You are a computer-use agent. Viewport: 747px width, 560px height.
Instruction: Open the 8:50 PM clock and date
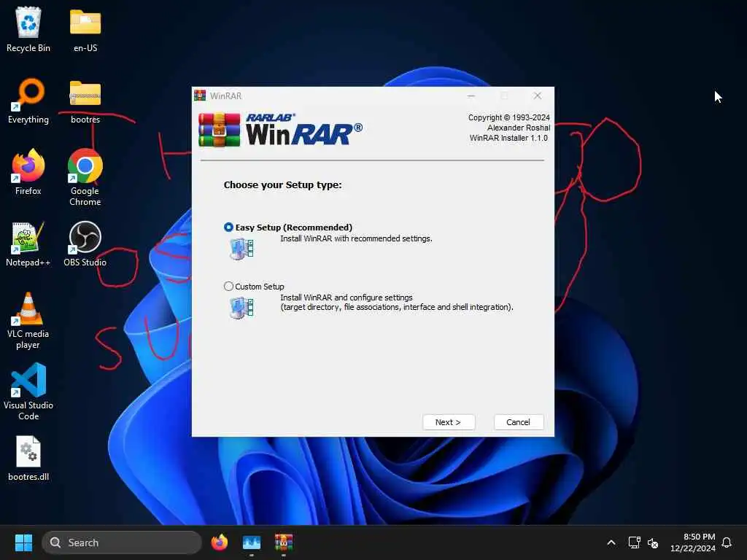693,542
